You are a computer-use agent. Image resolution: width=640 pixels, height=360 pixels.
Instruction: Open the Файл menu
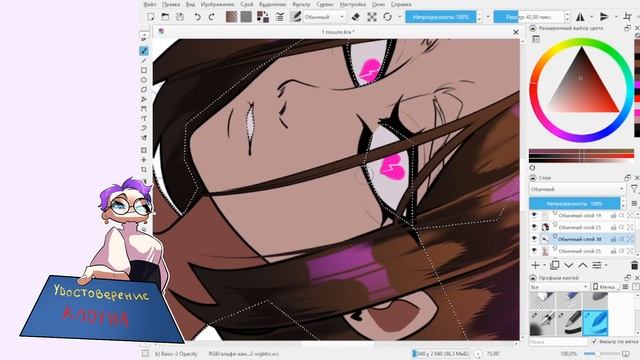click(x=150, y=4)
